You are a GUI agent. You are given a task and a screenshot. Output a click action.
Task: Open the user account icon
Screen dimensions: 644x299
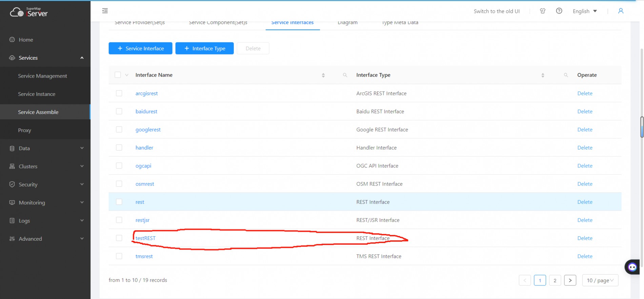point(621,11)
